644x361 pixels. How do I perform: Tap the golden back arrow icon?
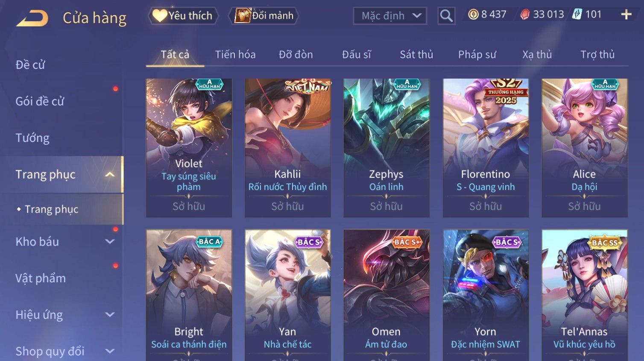[32, 18]
